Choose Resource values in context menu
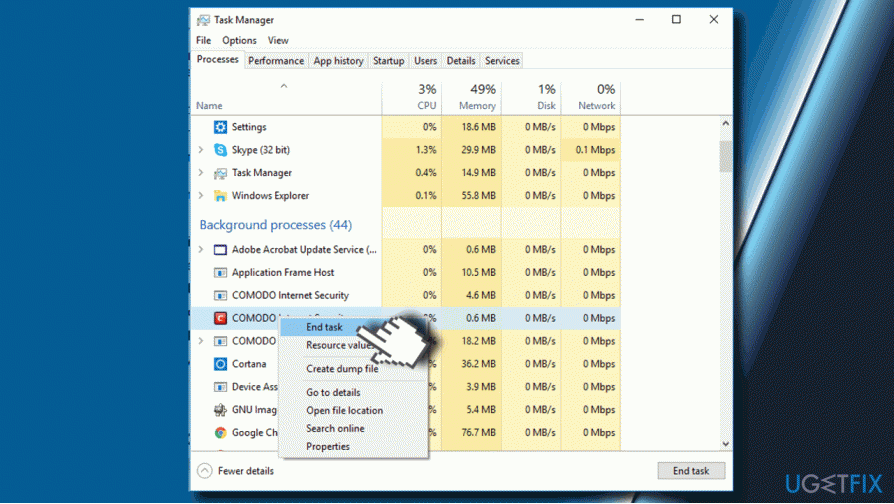 [340, 346]
